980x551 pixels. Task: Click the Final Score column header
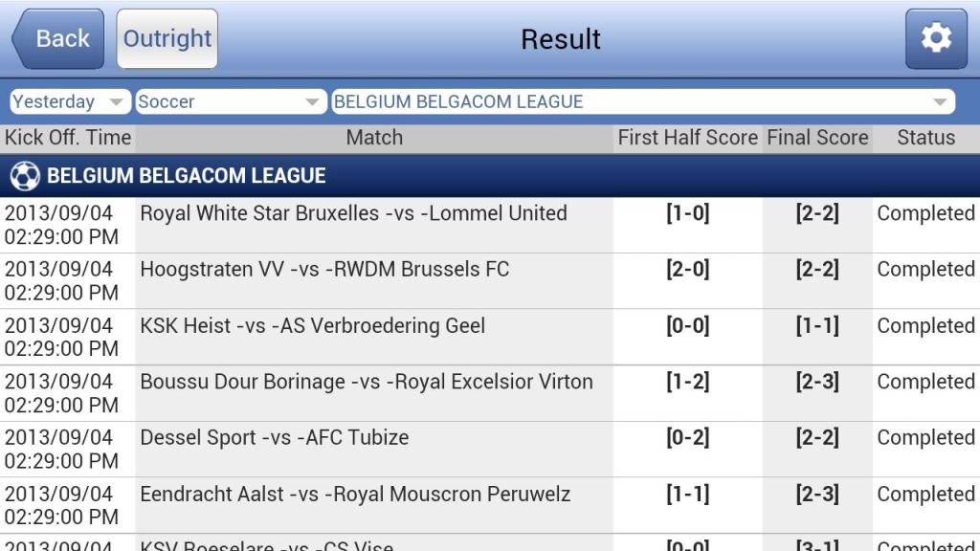(817, 138)
